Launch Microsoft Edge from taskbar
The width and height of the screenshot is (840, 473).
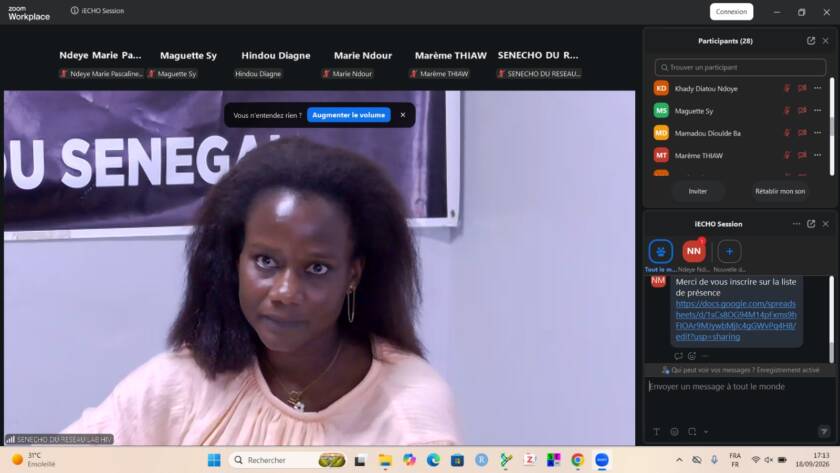433,460
